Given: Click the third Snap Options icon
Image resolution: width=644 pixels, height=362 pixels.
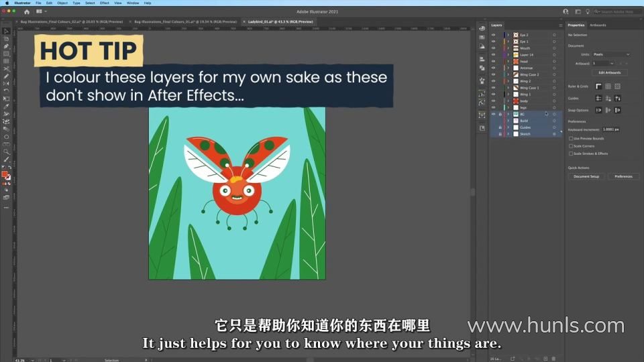Looking at the screenshot, I should coord(617,110).
